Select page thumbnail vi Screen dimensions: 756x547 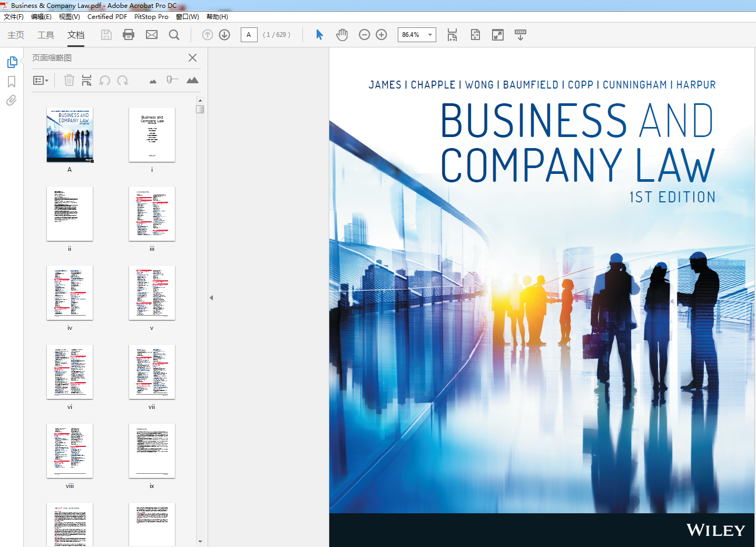tap(70, 372)
